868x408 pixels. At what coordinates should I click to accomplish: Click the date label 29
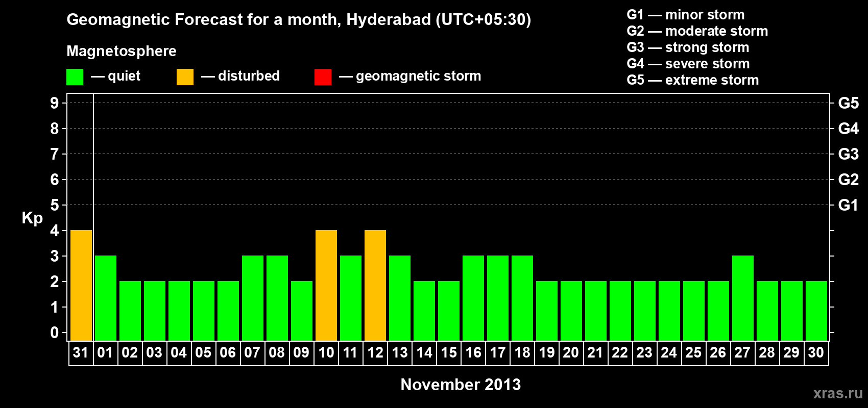click(791, 352)
